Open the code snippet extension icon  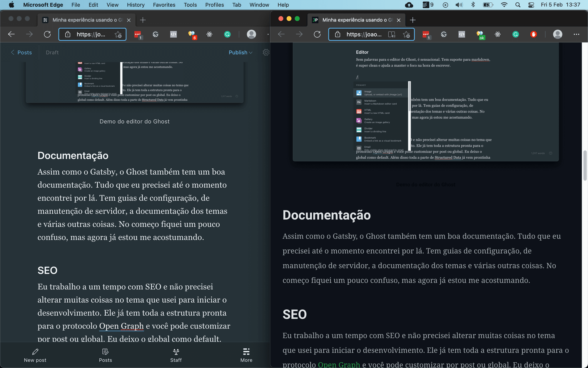[173, 34]
